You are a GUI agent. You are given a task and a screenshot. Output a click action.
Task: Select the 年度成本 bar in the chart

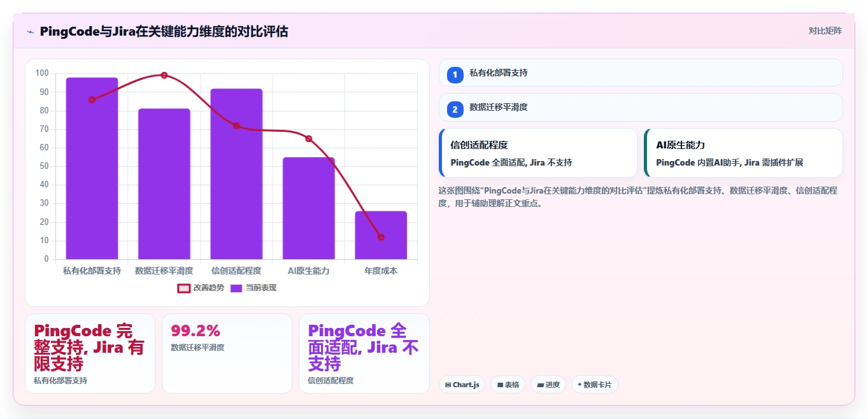point(381,235)
